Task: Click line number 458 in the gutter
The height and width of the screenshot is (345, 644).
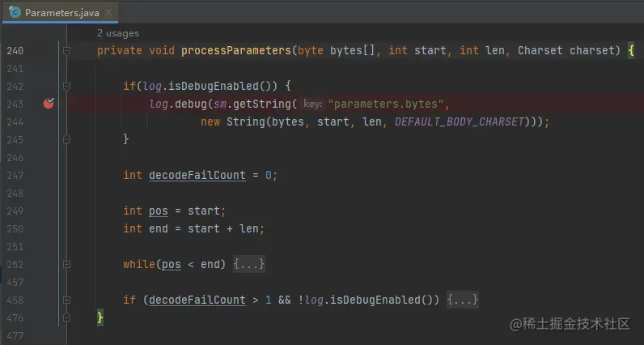Action: pyautogui.click(x=15, y=300)
